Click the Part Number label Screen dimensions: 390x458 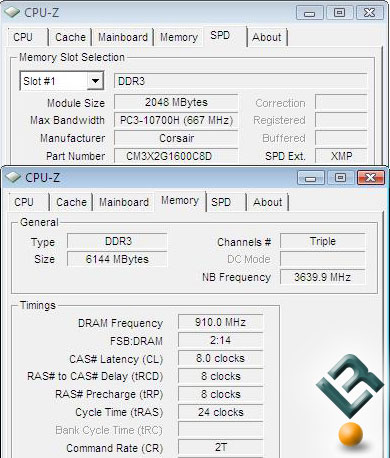76,156
